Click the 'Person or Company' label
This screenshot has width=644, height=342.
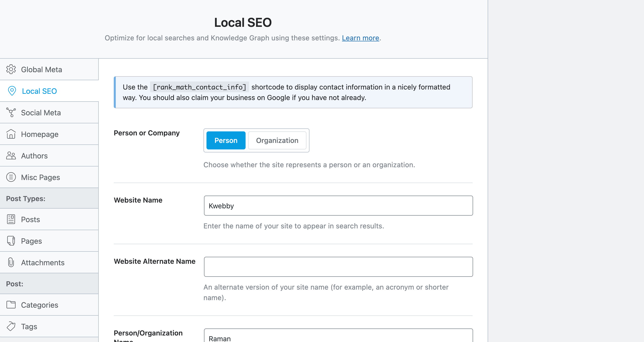(147, 133)
